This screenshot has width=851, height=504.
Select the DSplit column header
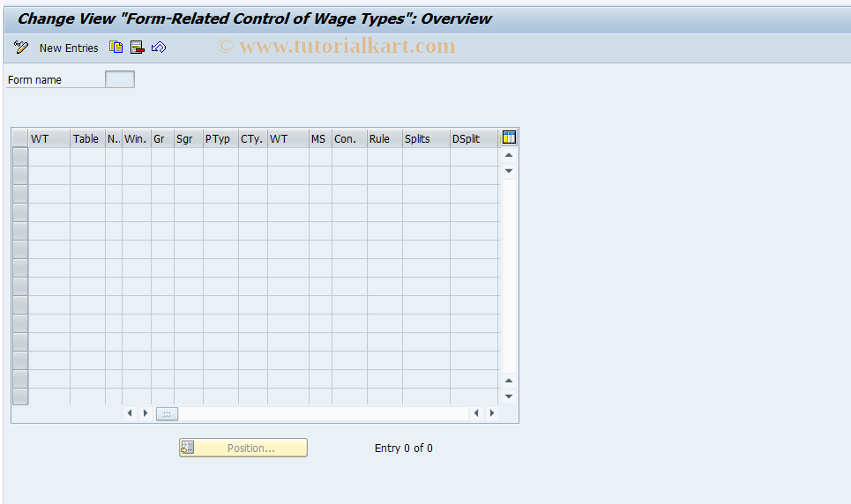[x=474, y=139]
